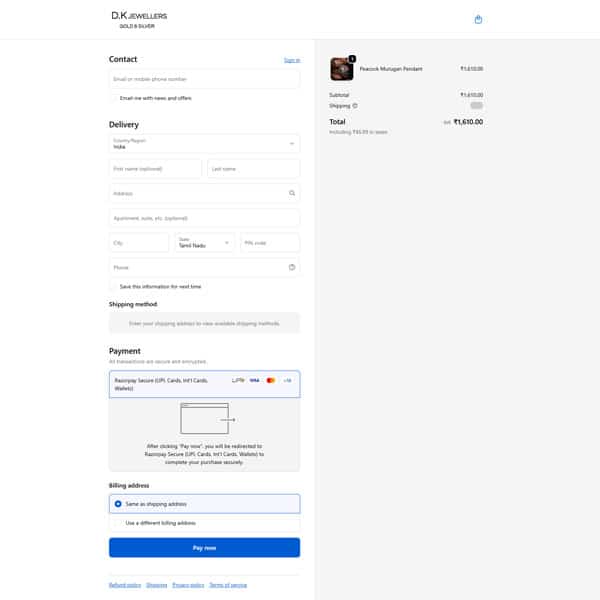Select Same as shipping address option

pos(118,504)
